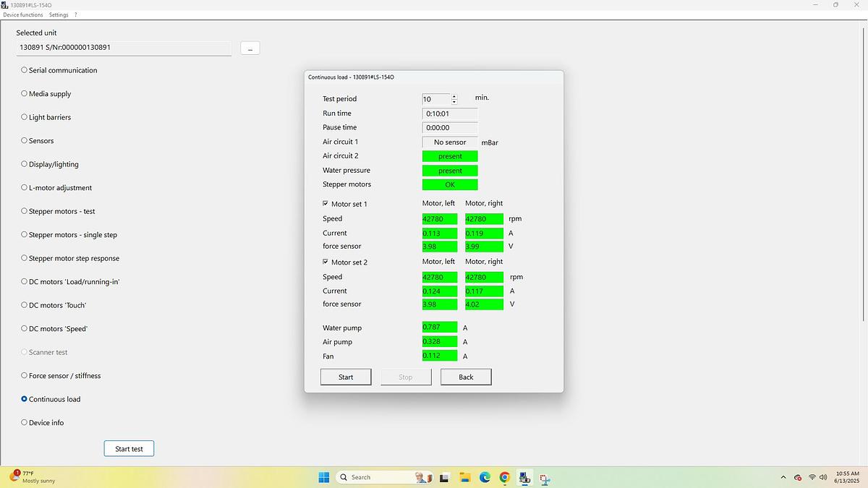This screenshot has width=868, height=488.
Task: Click the Back button in dialog
Action: 466,377
